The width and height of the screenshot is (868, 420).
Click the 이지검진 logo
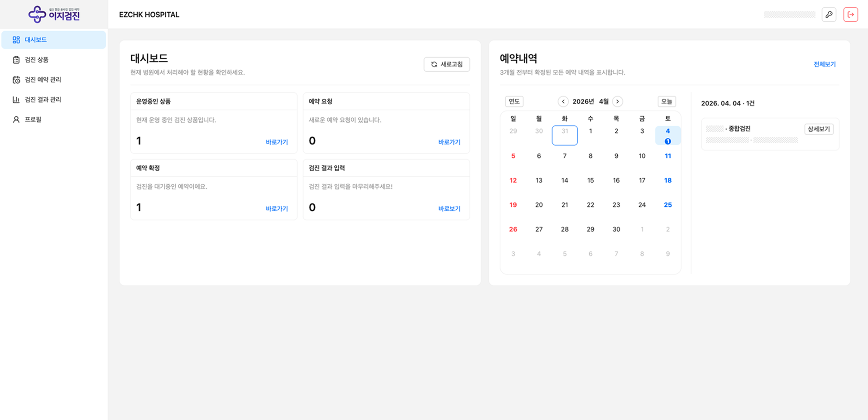(x=54, y=14)
